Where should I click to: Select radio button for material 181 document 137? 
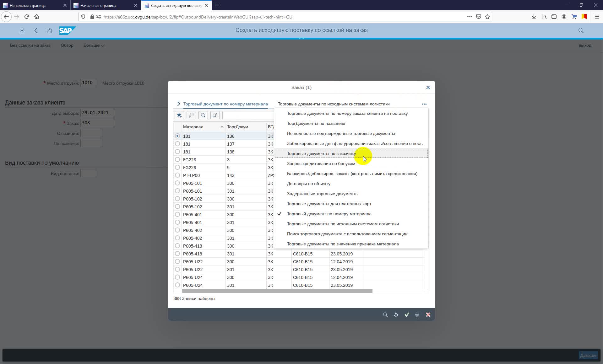click(177, 144)
